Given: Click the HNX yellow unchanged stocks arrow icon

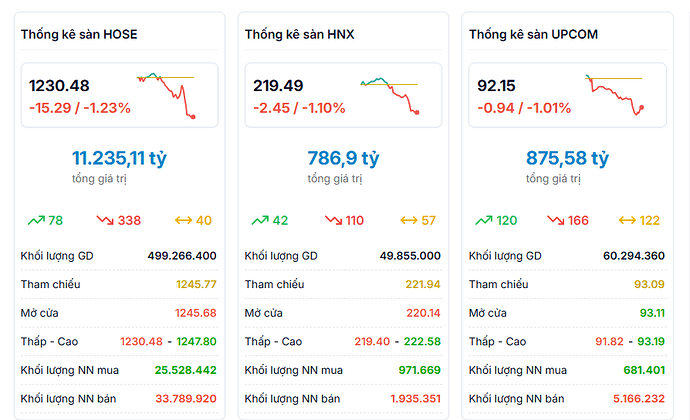Looking at the screenshot, I should pyautogui.click(x=407, y=220).
